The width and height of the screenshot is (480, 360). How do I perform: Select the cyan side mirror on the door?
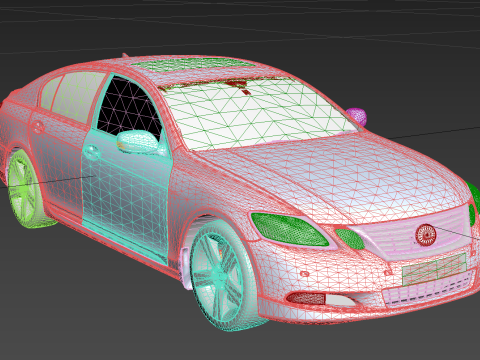tap(137, 141)
